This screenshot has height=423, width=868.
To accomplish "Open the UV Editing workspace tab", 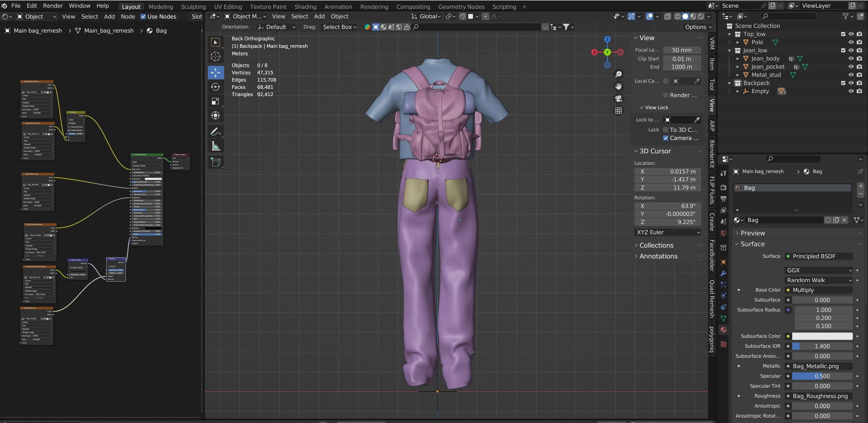I will (228, 6).
